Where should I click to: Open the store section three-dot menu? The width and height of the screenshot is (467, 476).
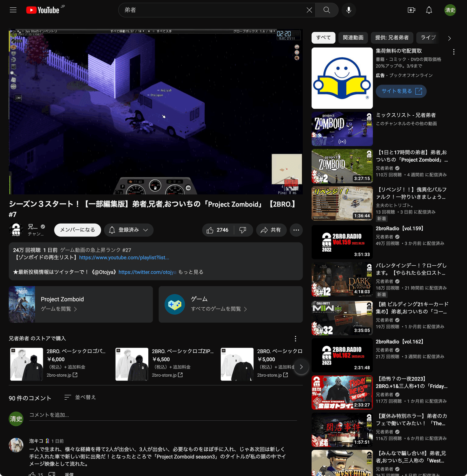295,338
